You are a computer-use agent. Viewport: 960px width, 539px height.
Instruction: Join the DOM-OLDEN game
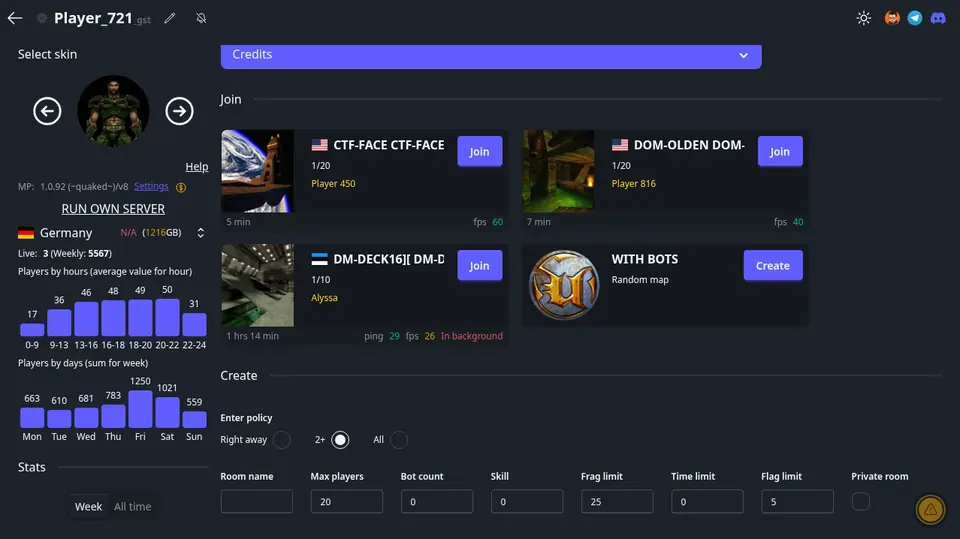coord(780,151)
